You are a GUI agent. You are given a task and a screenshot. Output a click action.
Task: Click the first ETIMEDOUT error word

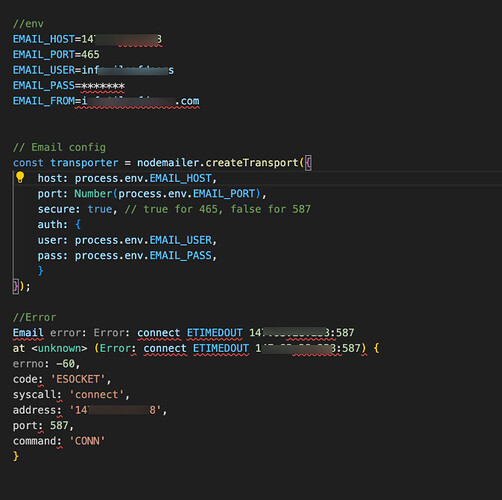coord(214,333)
